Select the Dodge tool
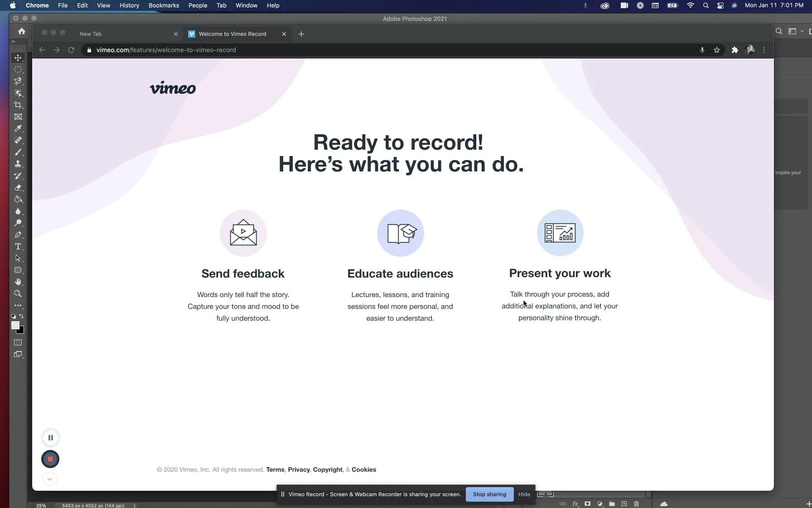812x508 pixels. (18, 223)
